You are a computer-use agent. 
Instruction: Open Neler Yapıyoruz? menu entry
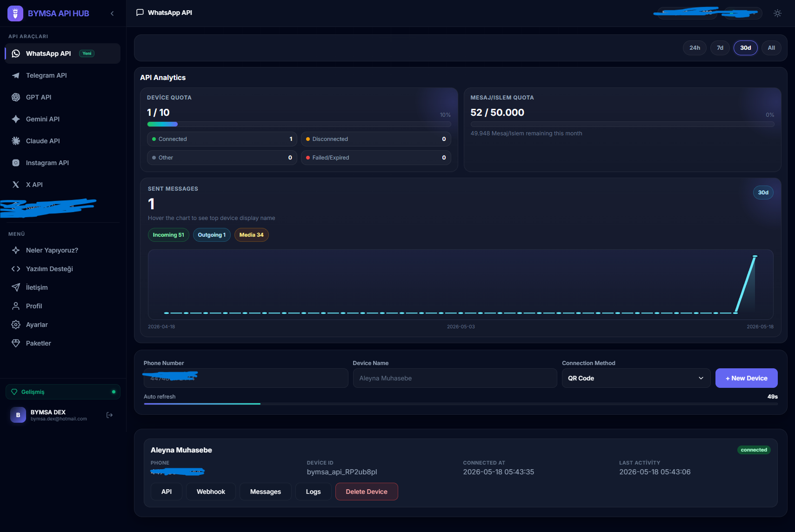click(63, 250)
